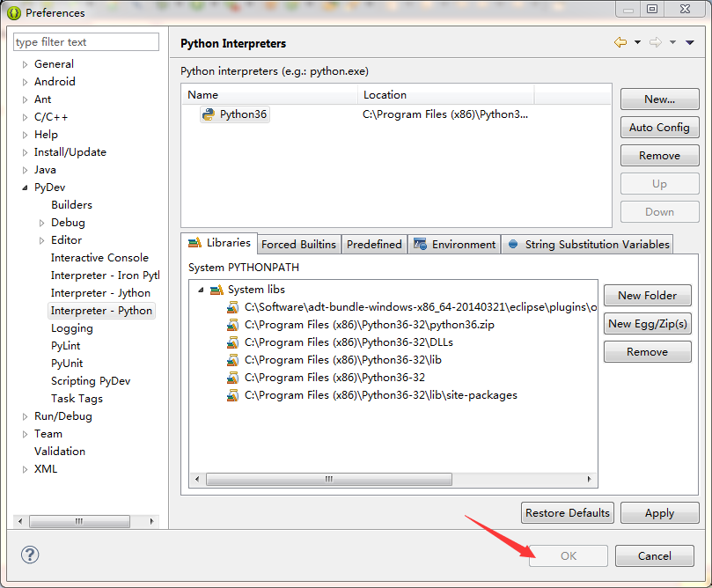Viewport: 712px width, 588px height.
Task: Click the System libs library icon
Action: tap(217, 290)
